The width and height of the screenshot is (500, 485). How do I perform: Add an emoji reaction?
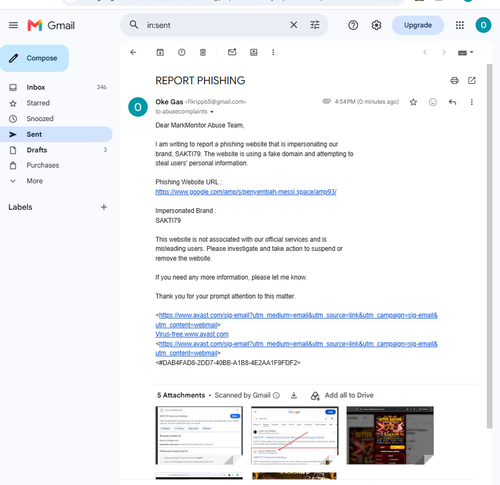coord(433,102)
